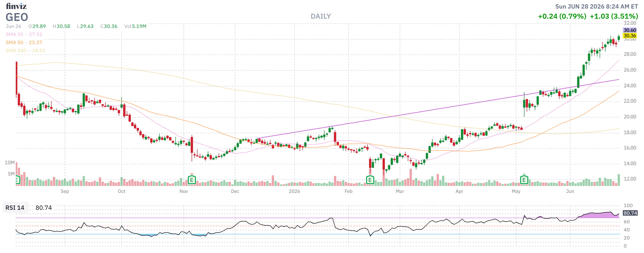
Task: Click the RSI value beside RSI 14
Action: (44, 208)
